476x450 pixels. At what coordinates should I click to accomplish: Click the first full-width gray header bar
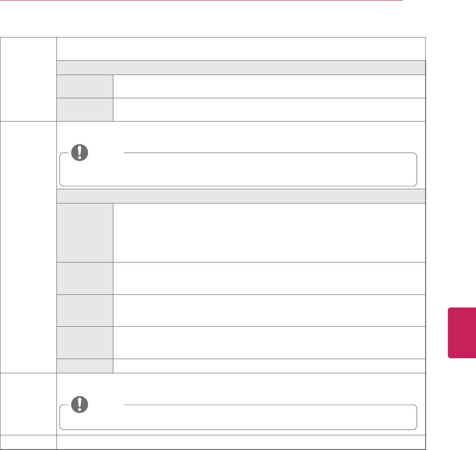click(241, 68)
